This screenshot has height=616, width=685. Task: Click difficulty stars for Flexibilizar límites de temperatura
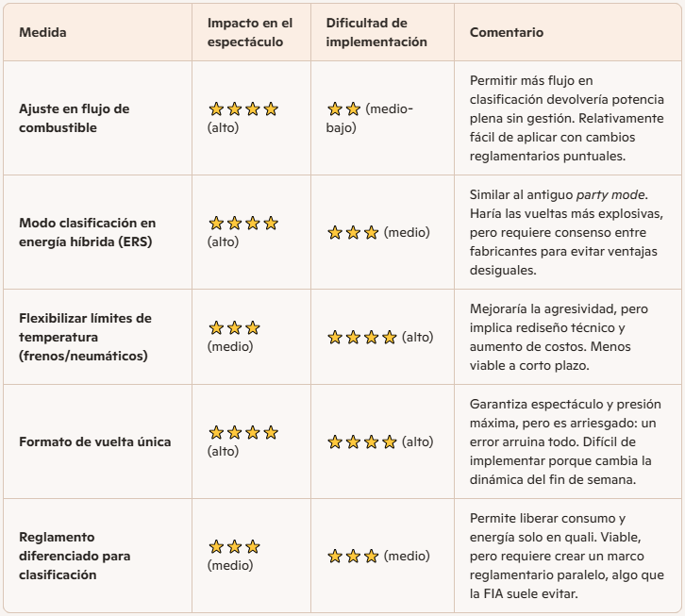[x=361, y=337]
